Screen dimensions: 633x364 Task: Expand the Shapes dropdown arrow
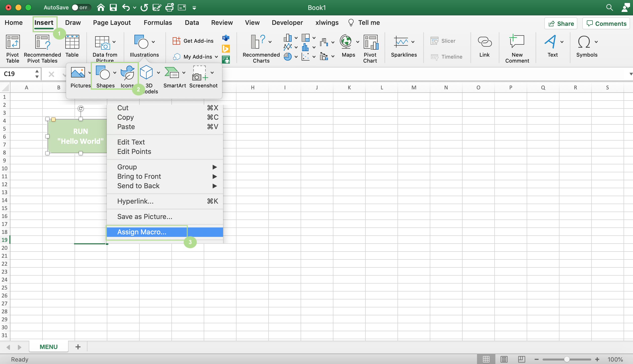pos(115,73)
